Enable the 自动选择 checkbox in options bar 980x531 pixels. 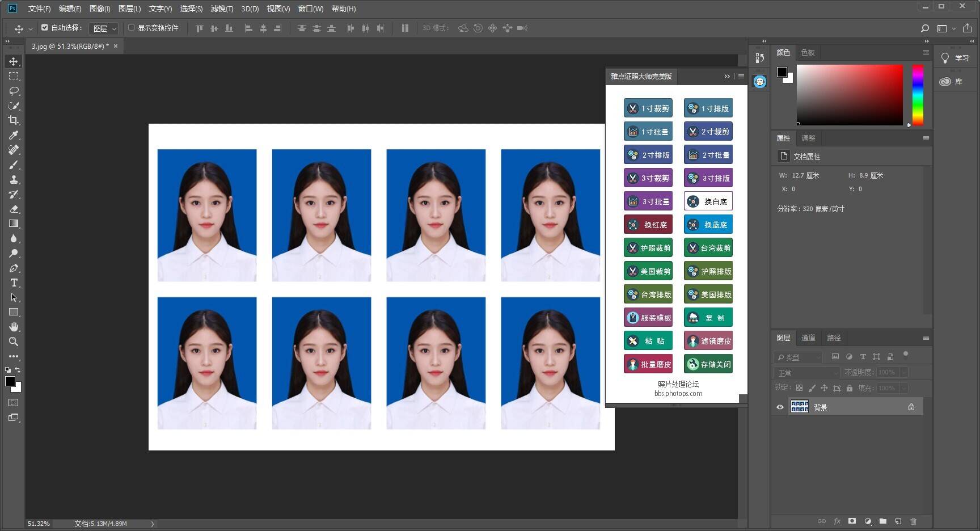tap(45, 27)
